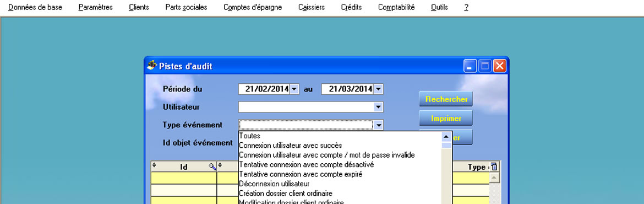Click the Rechercher button
This screenshot has width=644, height=204.
446,99
